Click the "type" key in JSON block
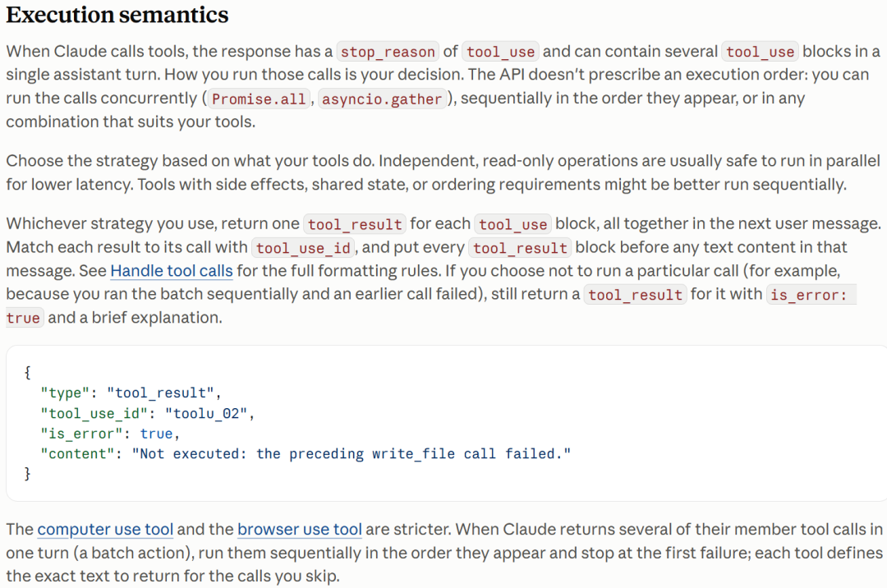Screen dimensions: 887x588 tap(65, 393)
